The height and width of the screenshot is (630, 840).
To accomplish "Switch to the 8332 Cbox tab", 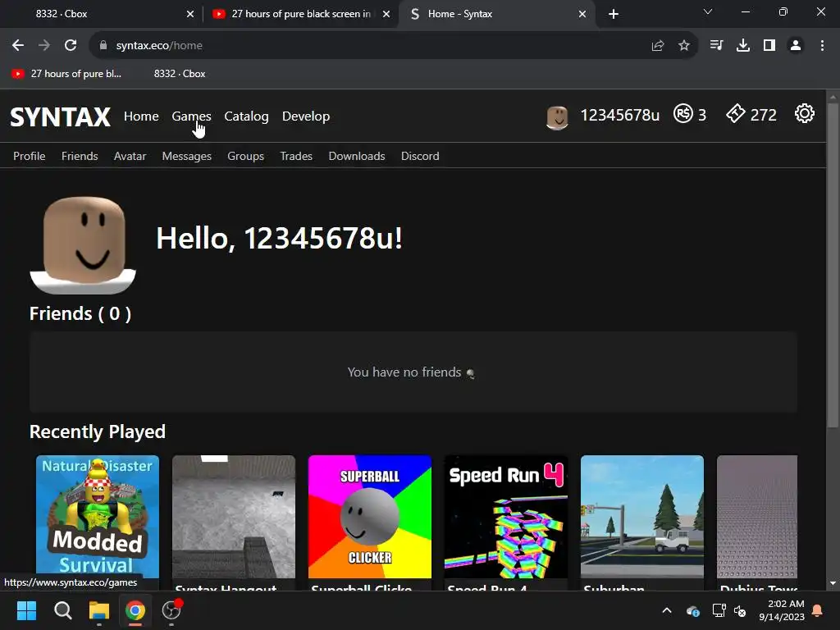I will point(102,14).
